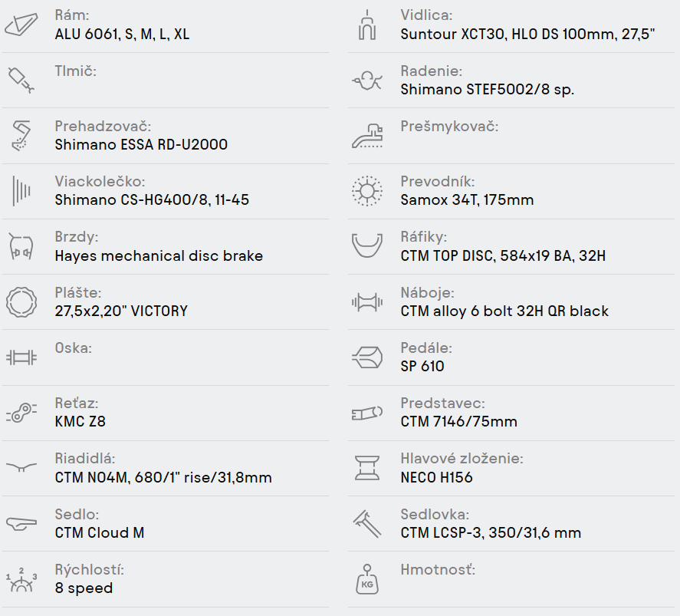Click the 'Riadidlá:' label

85,459
